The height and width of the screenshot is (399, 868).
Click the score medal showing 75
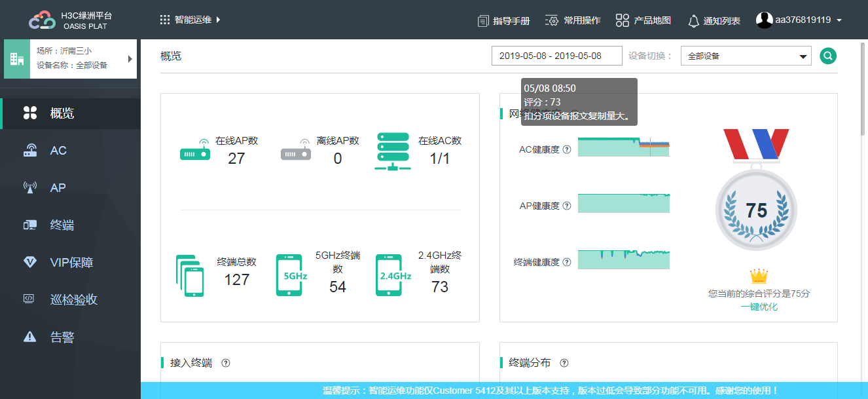point(756,210)
